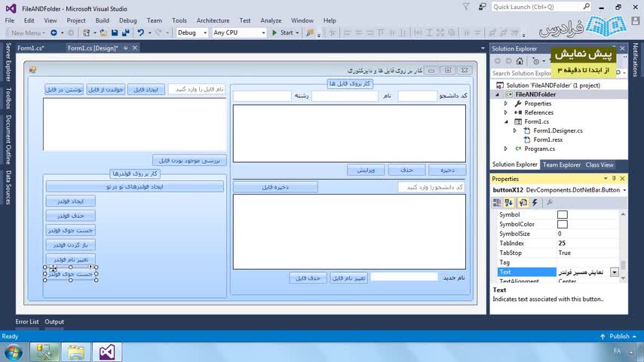This screenshot has width=644, height=362.
Task: Click the Navigate Backward toolbar arrow
Action: click(54, 32)
